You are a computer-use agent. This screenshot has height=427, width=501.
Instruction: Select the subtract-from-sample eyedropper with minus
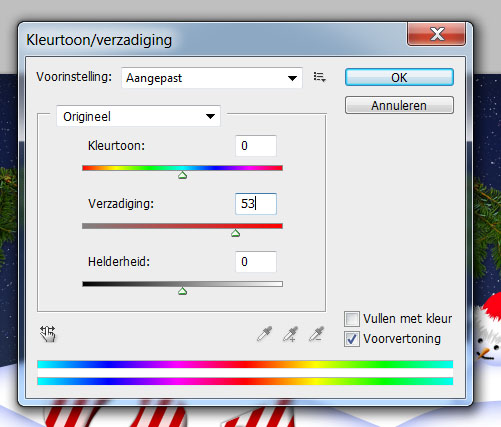[x=316, y=334]
